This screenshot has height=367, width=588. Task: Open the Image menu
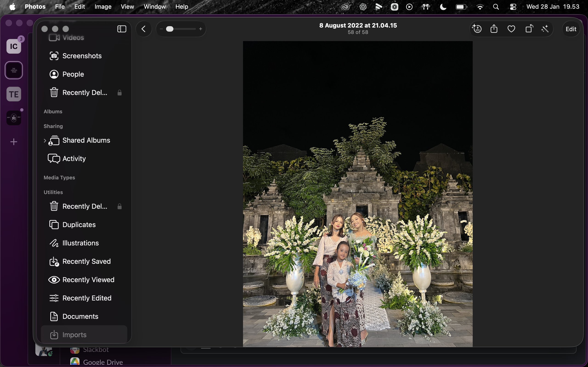point(103,7)
